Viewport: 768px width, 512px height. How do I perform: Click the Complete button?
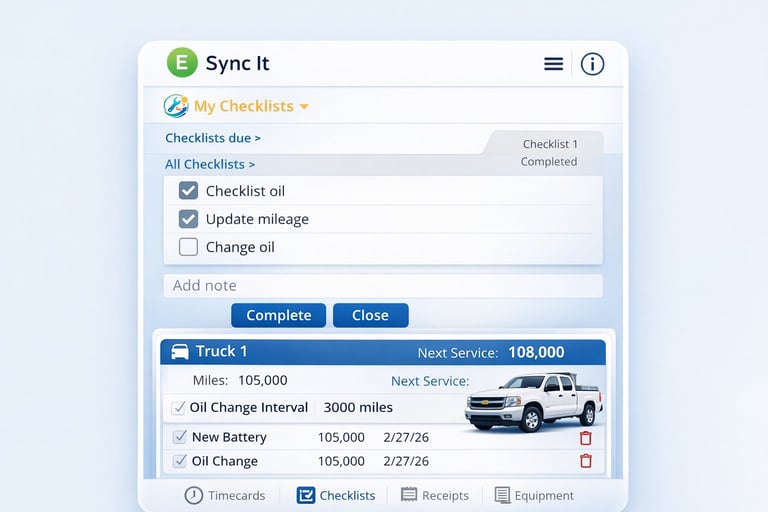278,315
